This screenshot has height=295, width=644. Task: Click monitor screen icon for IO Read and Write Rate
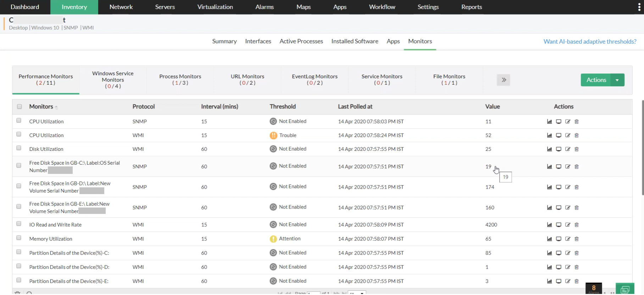(559, 225)
